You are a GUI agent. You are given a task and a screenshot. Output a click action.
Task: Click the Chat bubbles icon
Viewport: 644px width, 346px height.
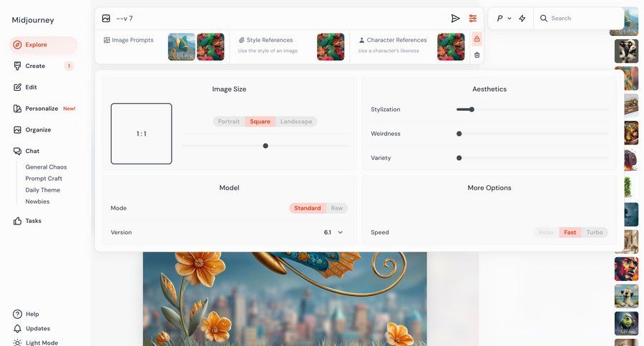click(17, 152)
